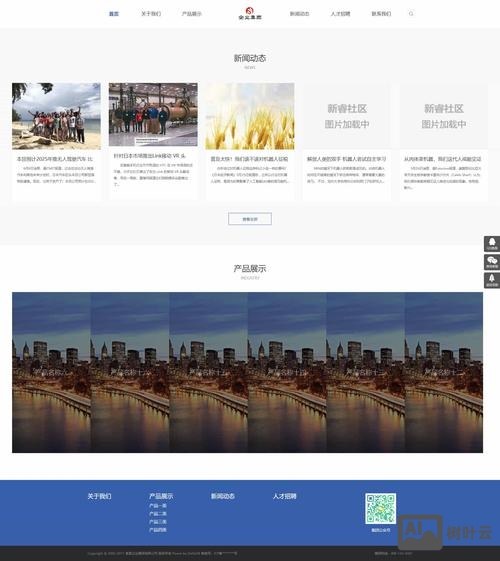Open the factory group photo news thumbnail
This screenshot has width=500, height=561.
(x=153, y=114)
